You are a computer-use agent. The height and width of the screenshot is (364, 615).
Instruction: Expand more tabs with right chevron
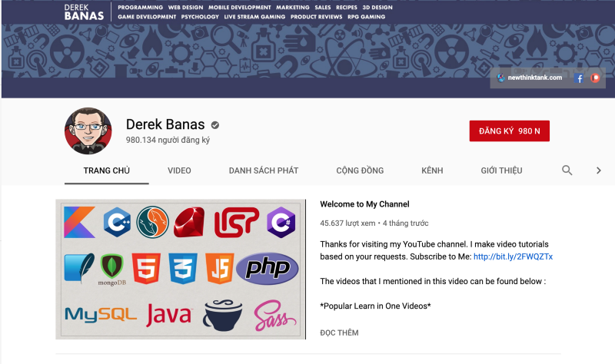click(599, 170)
